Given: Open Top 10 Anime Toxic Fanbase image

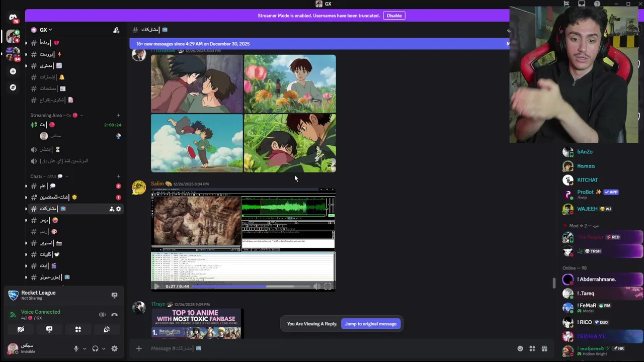Looking at the screenshot, I should (x=196, y=324).
